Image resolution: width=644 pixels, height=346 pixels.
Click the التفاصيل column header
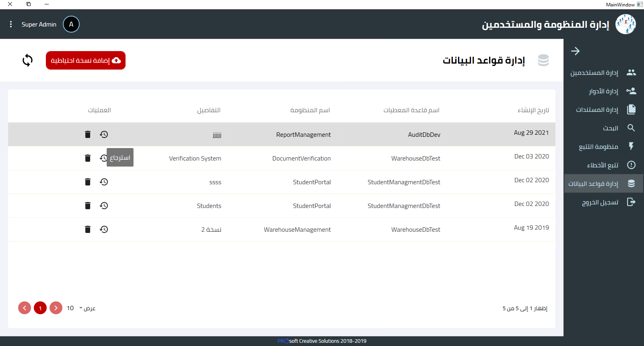click(209, 110)
